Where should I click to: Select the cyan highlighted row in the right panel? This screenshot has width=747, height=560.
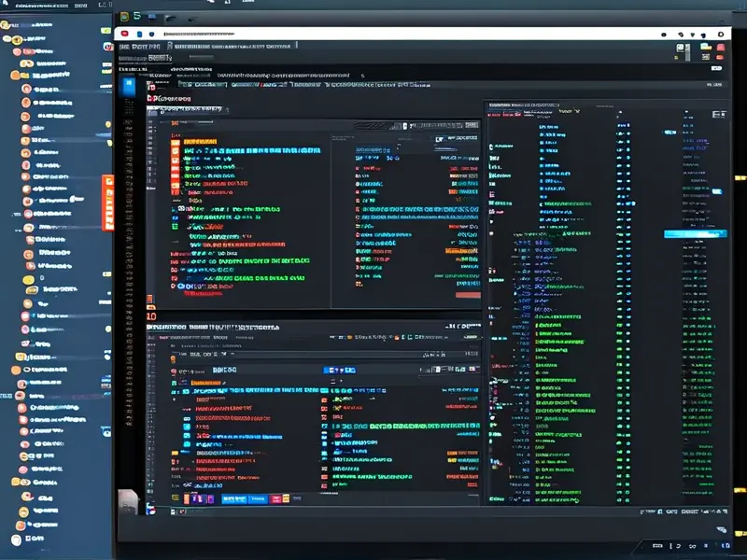pos(695,233)
